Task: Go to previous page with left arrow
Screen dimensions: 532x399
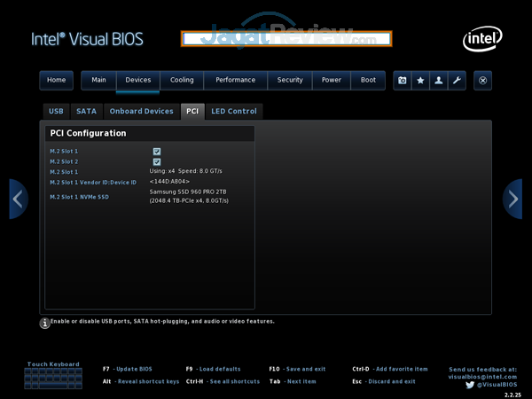Action: point(19,199)
